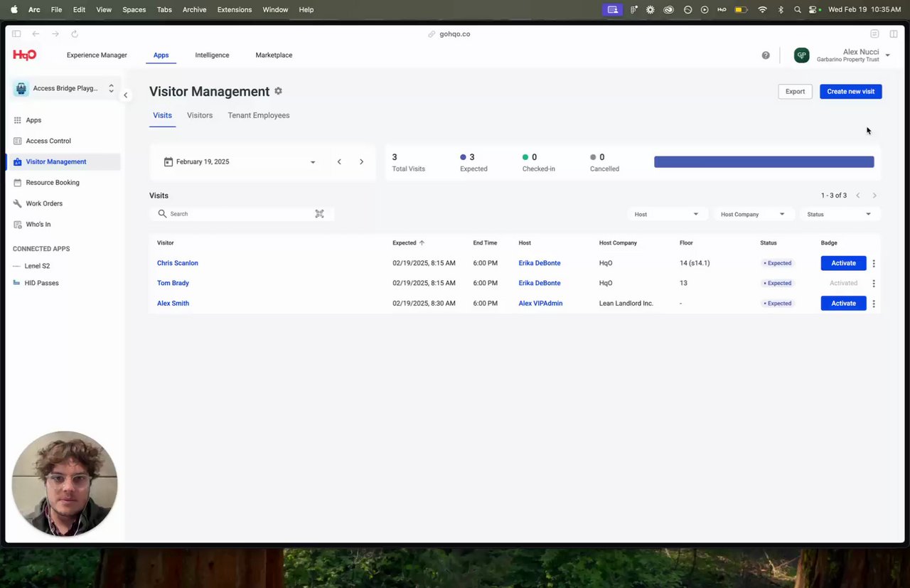The width and height of the screenshot is (910, 588).
Task: Open the split view icon in Arc
Action: 894,33
